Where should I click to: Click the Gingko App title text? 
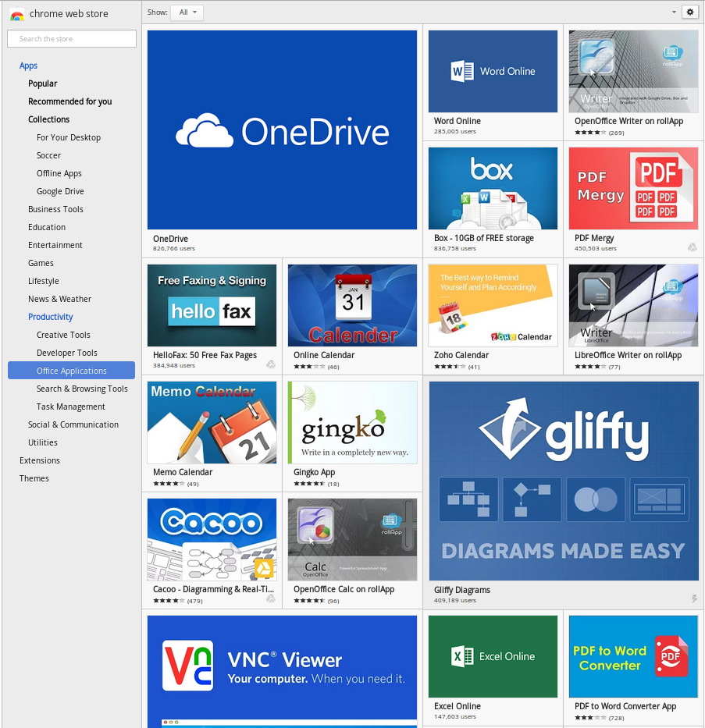[x=314, y=472]
